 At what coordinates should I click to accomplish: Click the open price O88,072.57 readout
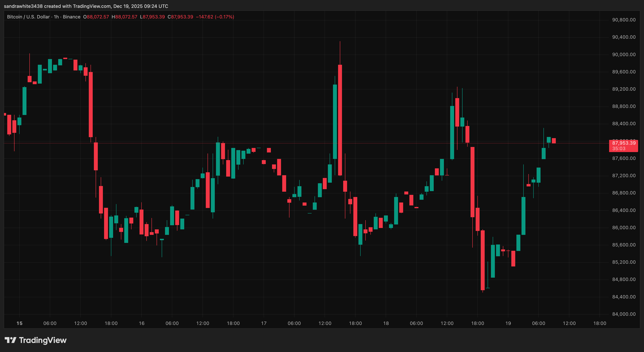[x=96, y=17]
